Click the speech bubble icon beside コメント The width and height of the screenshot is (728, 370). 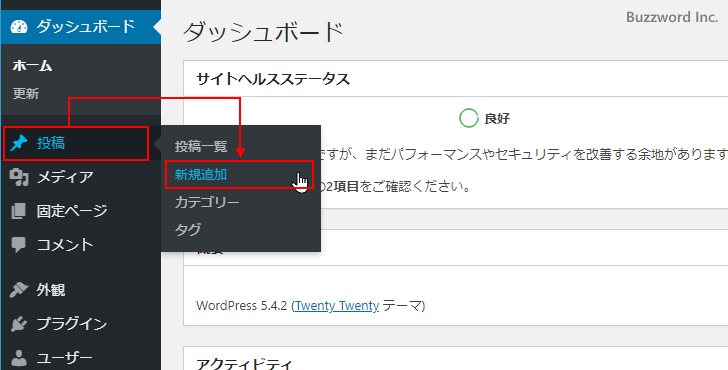click(19, 245)
